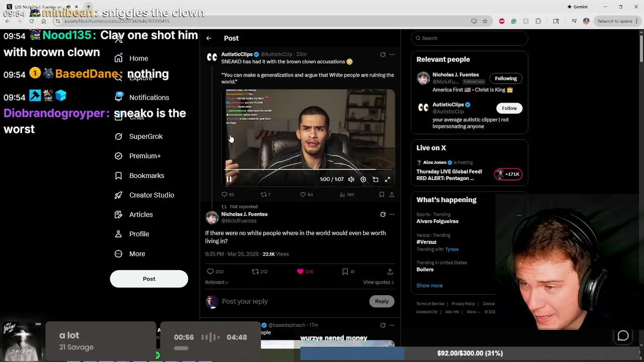Repost the Fuentes post with 212 reposts

pyautogui.click(x=260, y=271)
